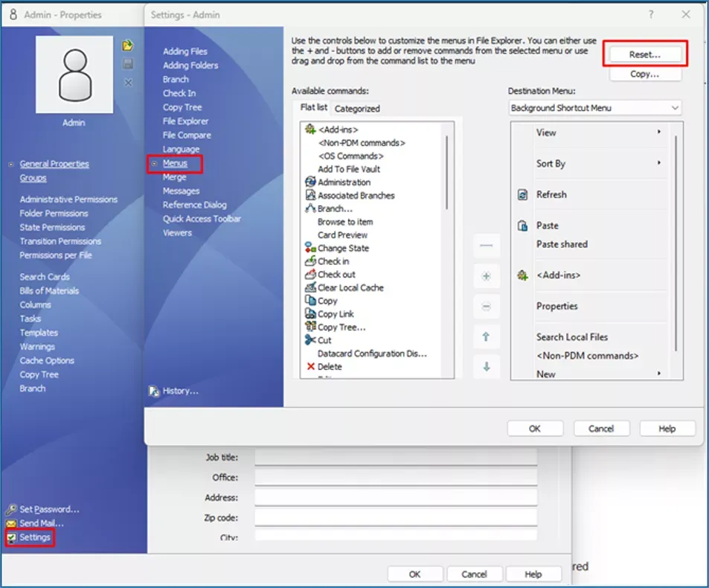Click the move up arrow button
Screen dimensions: 709x588
(x=487, y=336)
